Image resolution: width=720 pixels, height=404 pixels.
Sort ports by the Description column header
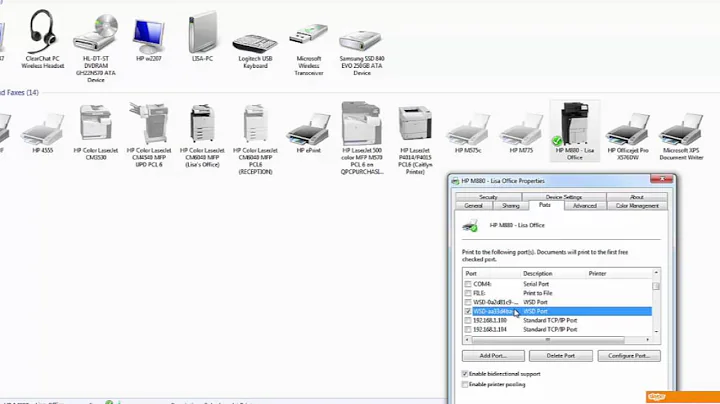[554, 274]
